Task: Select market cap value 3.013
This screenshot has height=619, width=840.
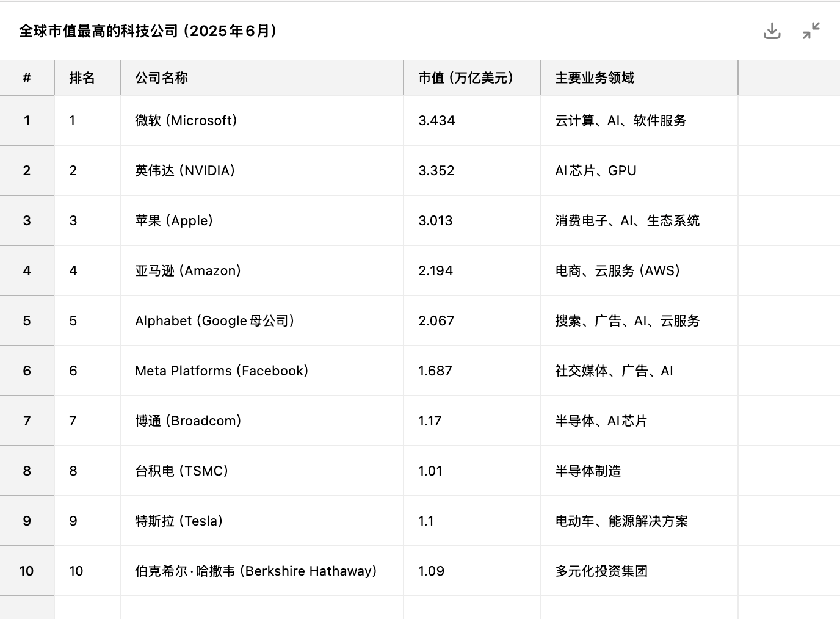Action: 472,220
